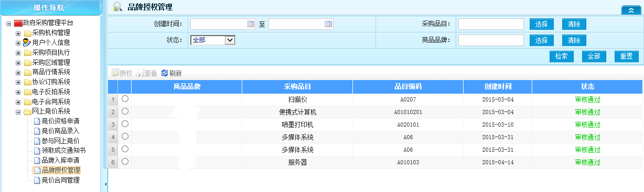This screenshot has height=192, width=644.
Task: Collapse the left navigation with splitter arrow
Action: [105, 184]
